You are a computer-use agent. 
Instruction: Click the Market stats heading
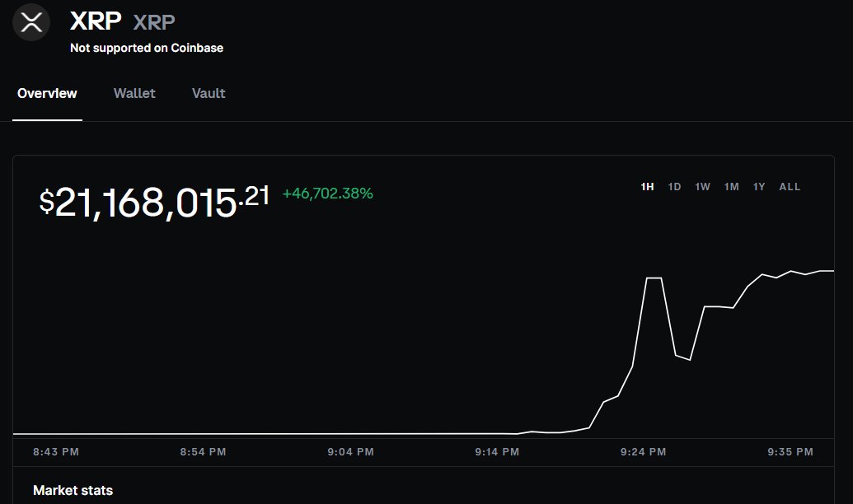click(x=73, y=490)
